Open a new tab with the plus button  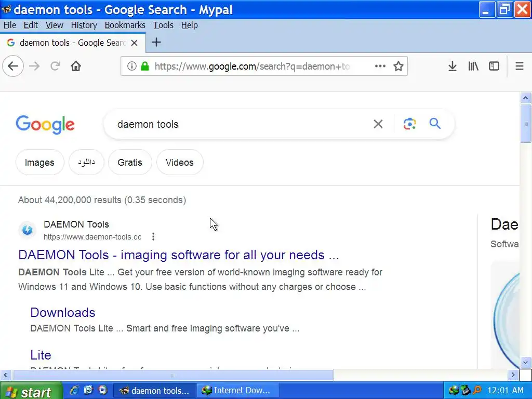coord(156,43)
